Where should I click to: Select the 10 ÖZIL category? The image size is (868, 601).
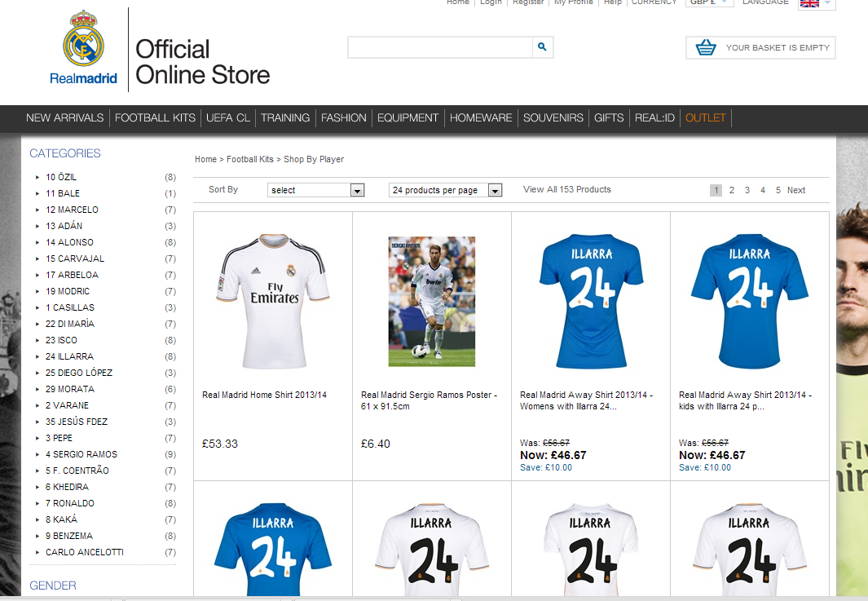(x=61, y=177)
